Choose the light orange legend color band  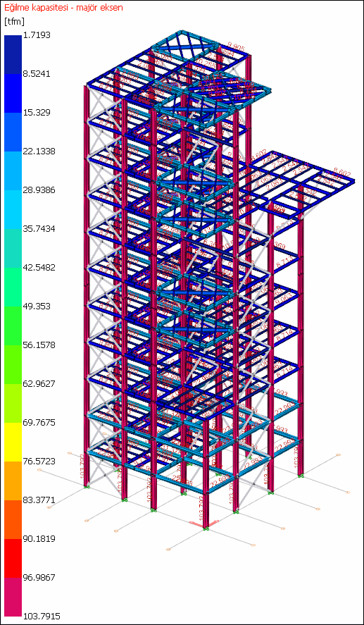tap(13, 481)
